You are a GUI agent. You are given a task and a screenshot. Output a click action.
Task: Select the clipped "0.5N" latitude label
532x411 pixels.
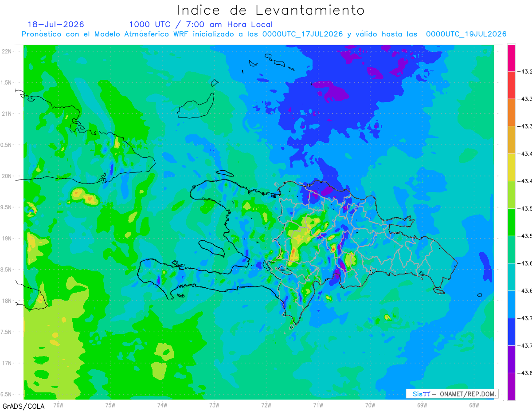(7, 145)
